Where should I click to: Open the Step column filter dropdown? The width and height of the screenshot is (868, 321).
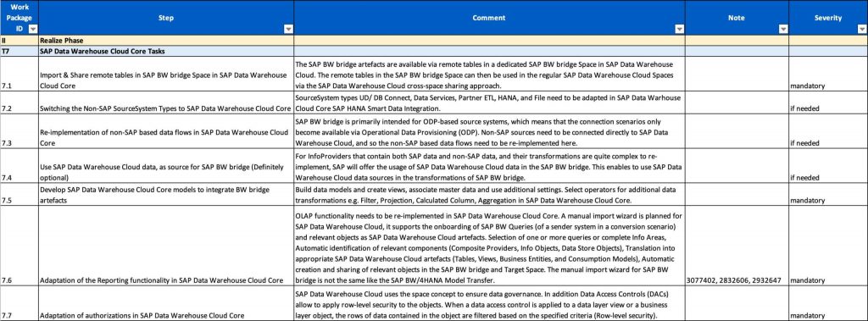[288, 29]
